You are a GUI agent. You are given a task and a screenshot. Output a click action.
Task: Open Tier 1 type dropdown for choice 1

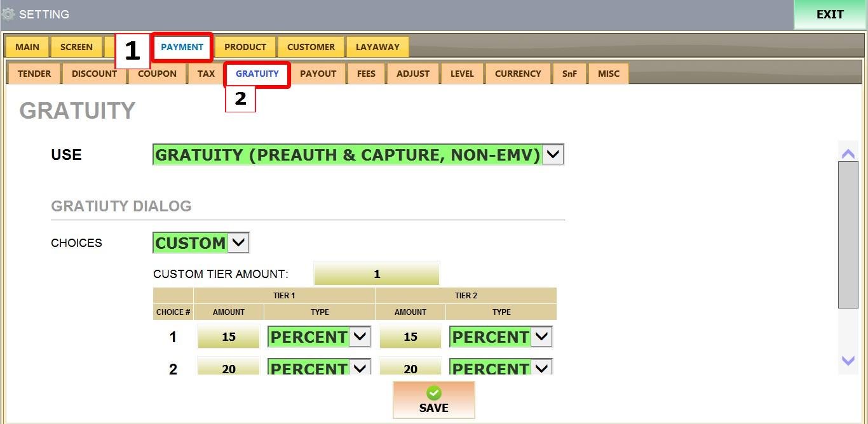pyautogui.click(x=360, y=336)
